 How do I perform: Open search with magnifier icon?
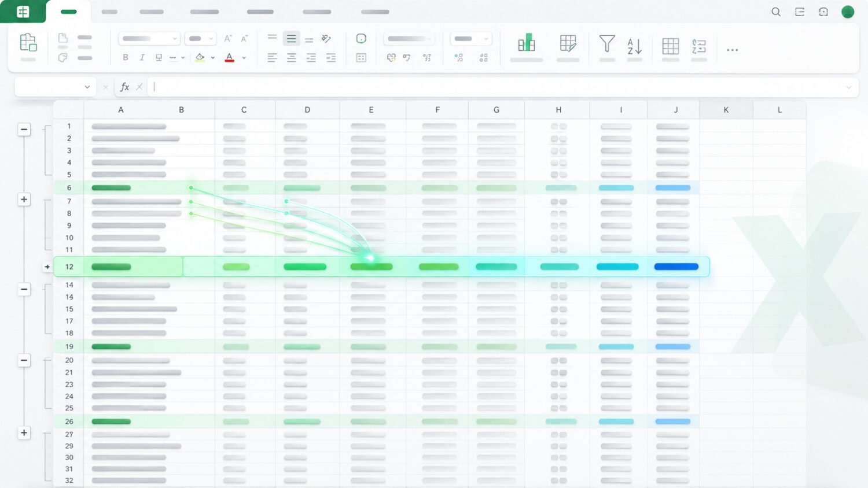776,12
